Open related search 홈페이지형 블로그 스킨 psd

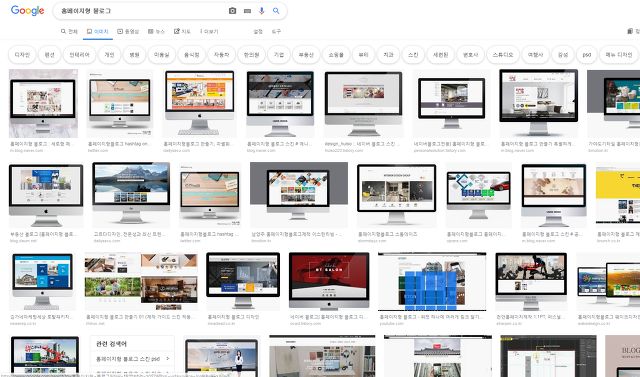(x=132, y=359)
